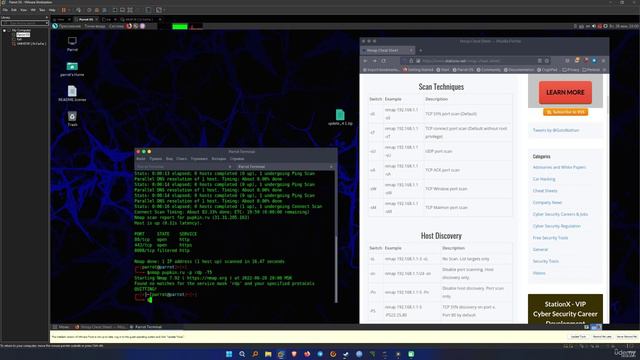Open the Parrot OS bookmark in Firefox

[x=463, y=70]
